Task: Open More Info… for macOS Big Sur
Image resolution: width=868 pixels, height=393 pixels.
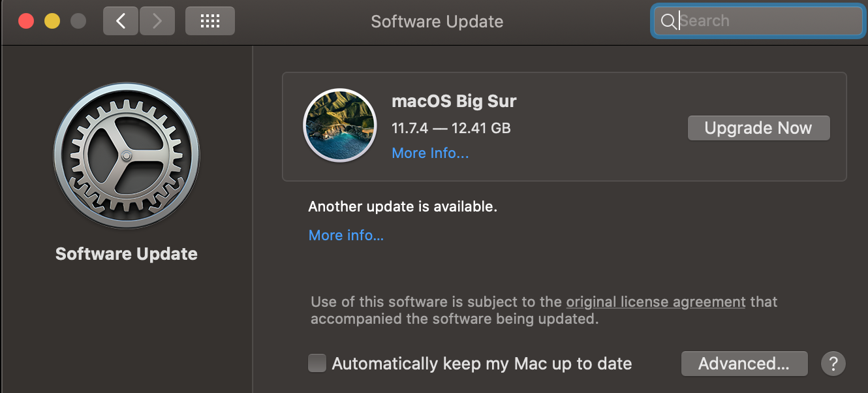Action: [x=430, y=153]
